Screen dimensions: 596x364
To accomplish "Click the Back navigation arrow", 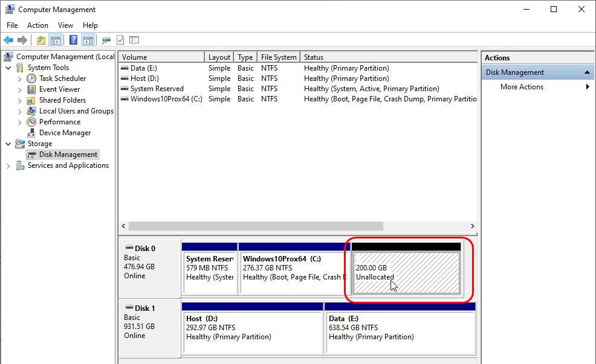I will click(9, 40).
